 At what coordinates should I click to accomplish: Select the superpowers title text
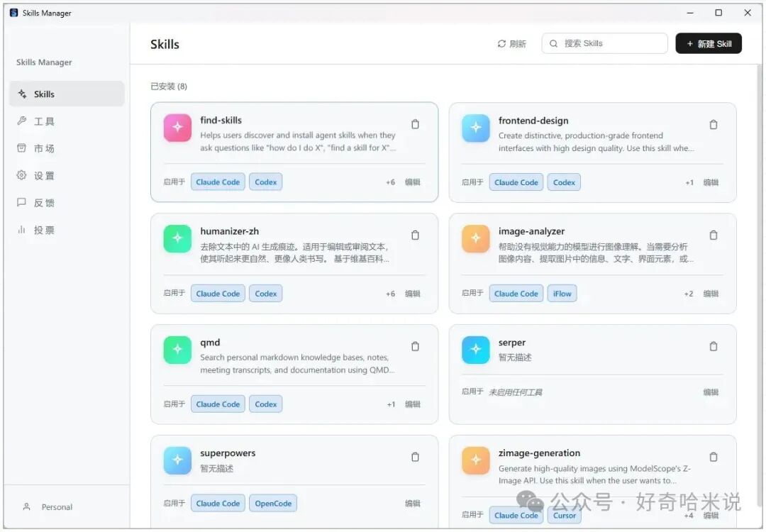pos(228,453)
